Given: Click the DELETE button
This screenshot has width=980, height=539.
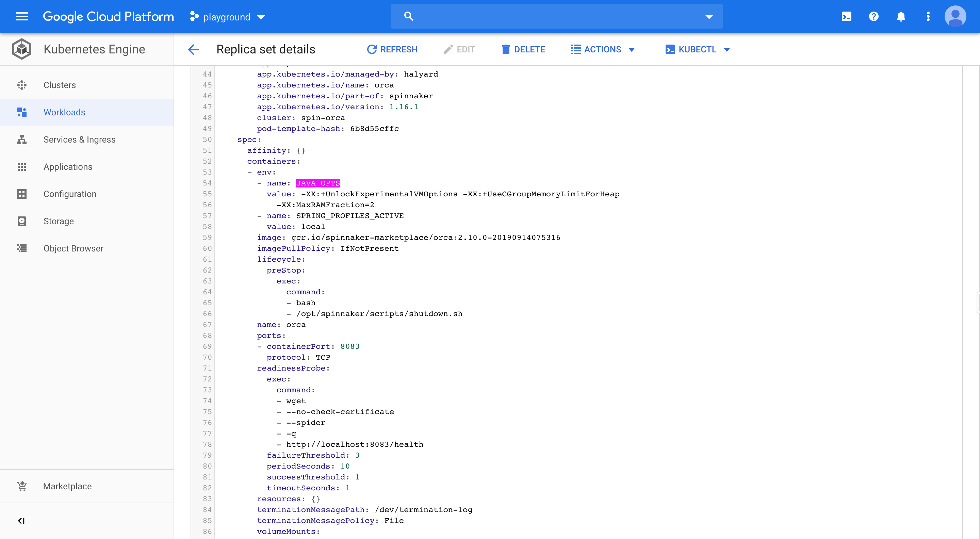Looking at the screenshot, I should (523, 49).
